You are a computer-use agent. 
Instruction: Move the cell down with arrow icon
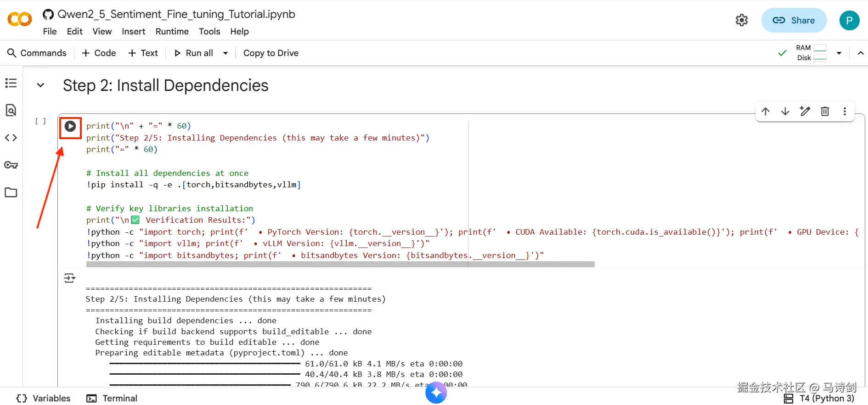point(785,112)
